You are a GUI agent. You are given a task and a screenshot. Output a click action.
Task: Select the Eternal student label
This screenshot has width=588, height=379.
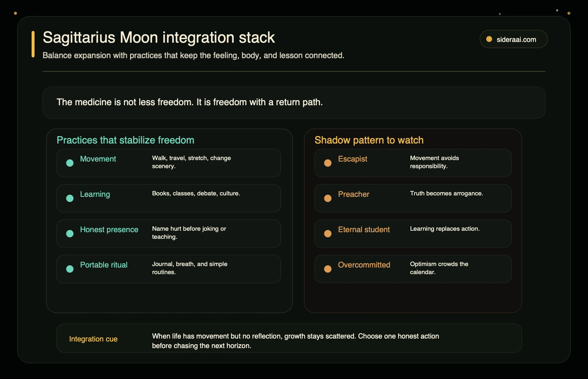click(x=364, y=230)
